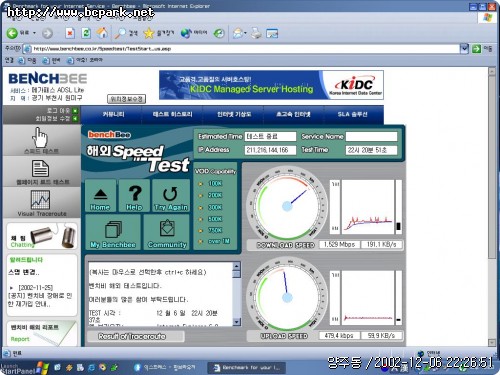
Task: Select the 750K VOD capability indicator
Action: tap(211, 230)
